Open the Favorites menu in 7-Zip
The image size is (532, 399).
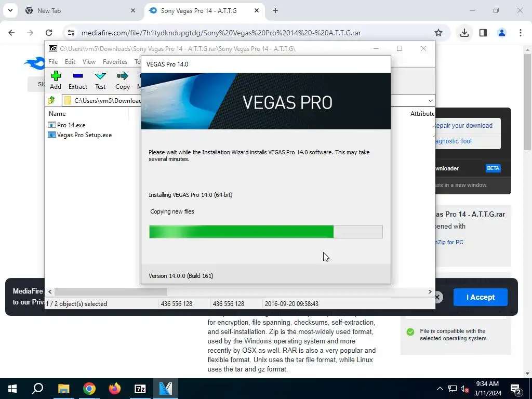click(115, 62)
